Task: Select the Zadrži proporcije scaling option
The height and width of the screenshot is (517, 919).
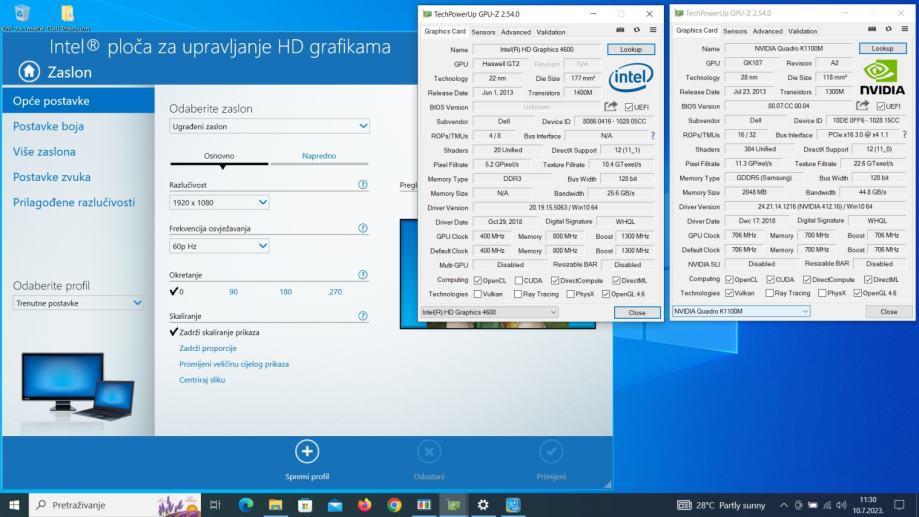Action: (x=208, y=348)
